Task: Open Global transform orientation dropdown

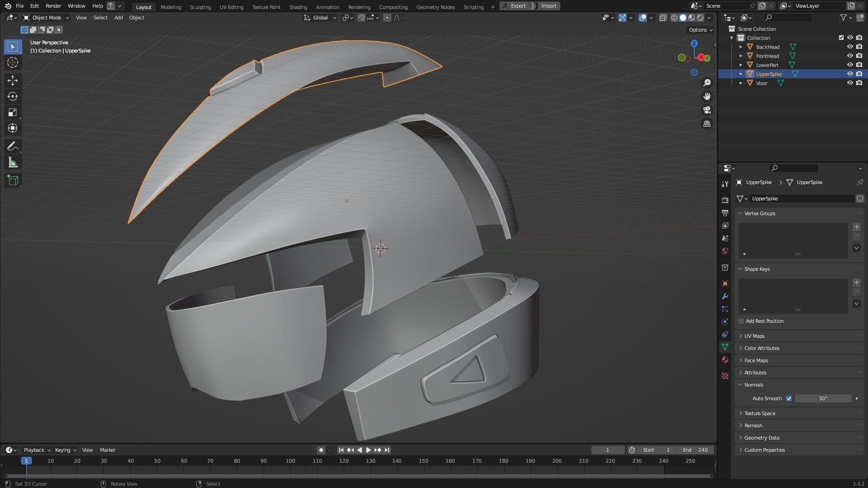Action: click(x=320, y=18)
